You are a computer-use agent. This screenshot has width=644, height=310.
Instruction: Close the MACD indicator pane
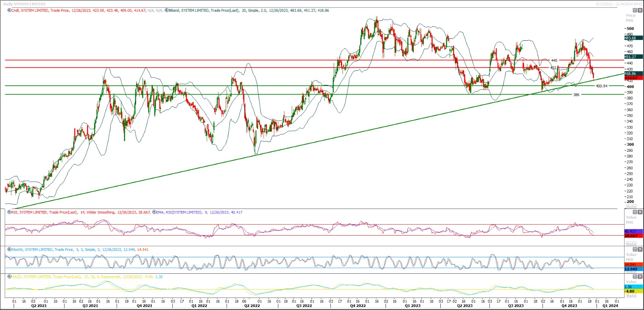point(640,277)
